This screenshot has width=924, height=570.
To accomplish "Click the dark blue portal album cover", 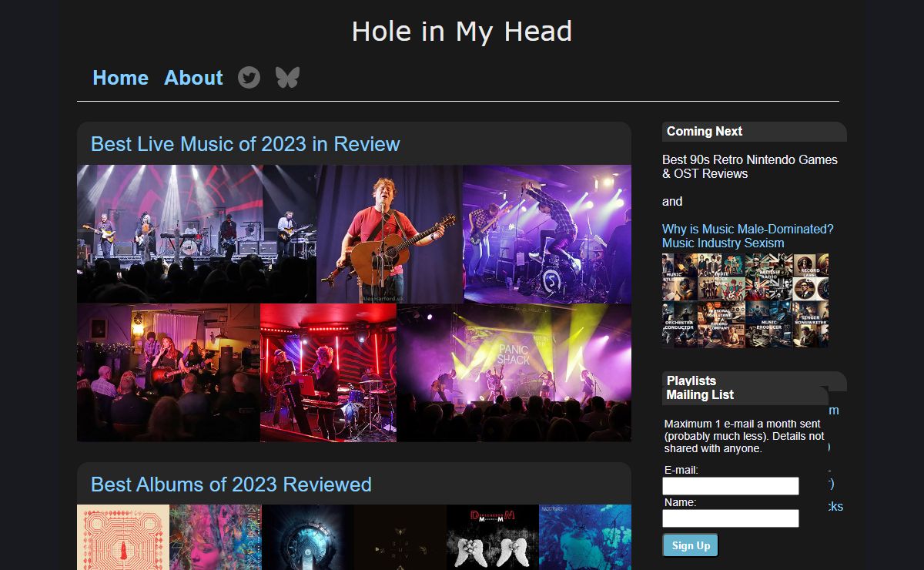I will (308, 537).
